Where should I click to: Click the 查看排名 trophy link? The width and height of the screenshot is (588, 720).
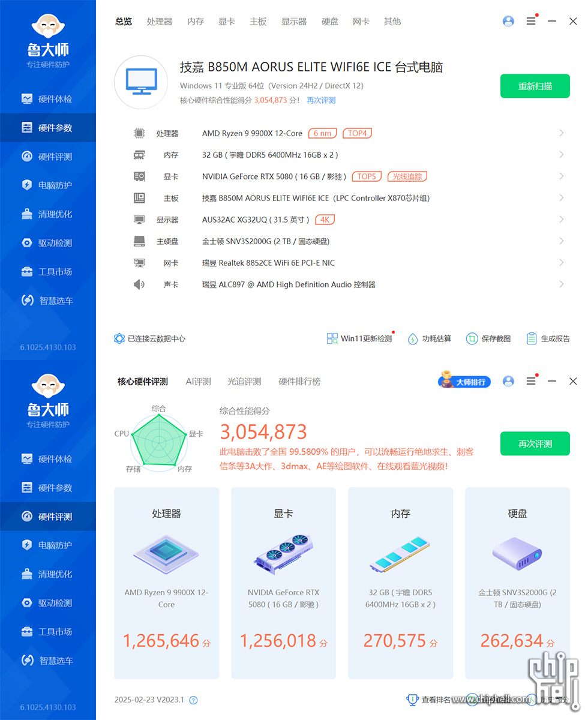coord(429,699)
